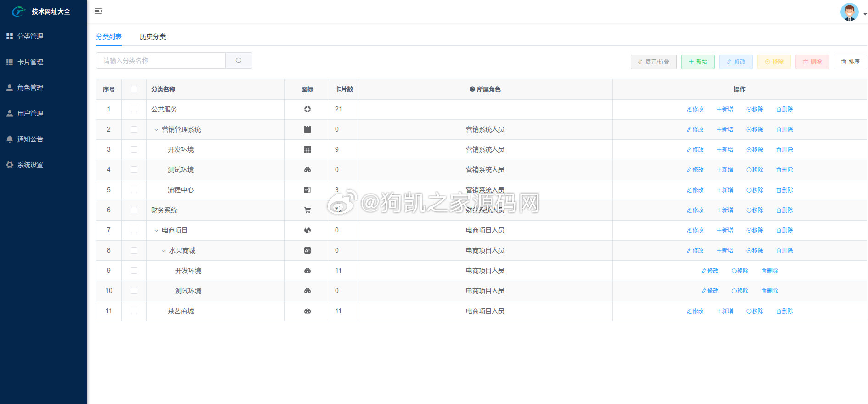Click the 公共服务 category name
Viewport: 868px width, 404px height.
[x=164, y=109]
